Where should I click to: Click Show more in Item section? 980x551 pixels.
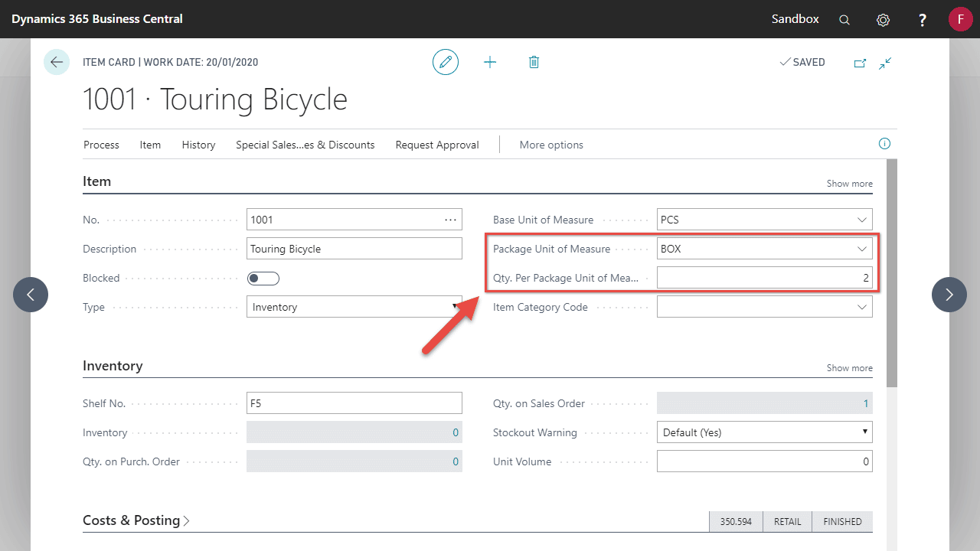click(x=849, y=184)
